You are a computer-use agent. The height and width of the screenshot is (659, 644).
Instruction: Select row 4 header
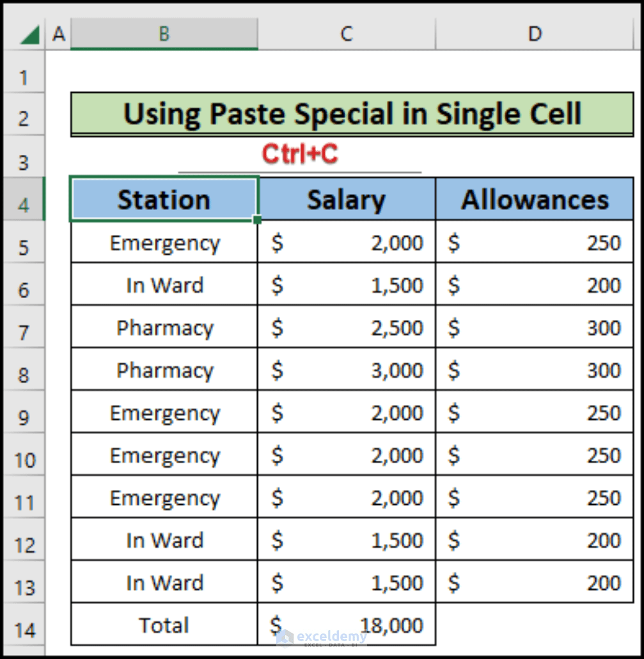[x=24, y=204]
